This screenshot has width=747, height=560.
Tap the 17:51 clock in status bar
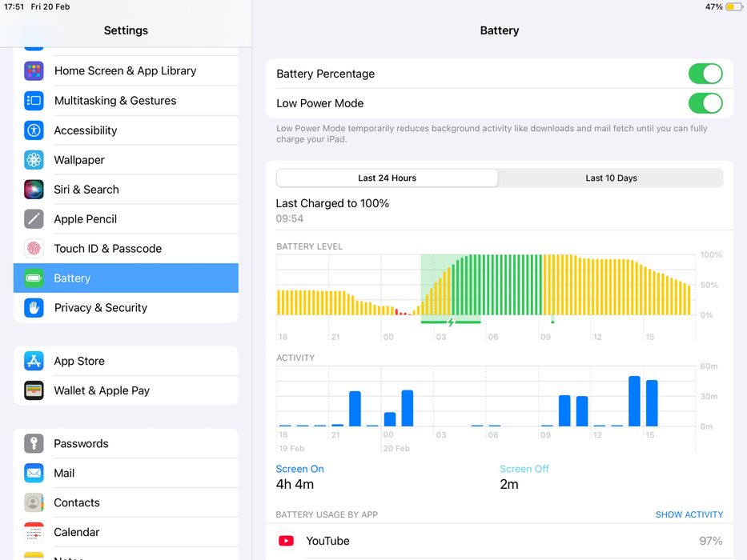pos(14,6)
